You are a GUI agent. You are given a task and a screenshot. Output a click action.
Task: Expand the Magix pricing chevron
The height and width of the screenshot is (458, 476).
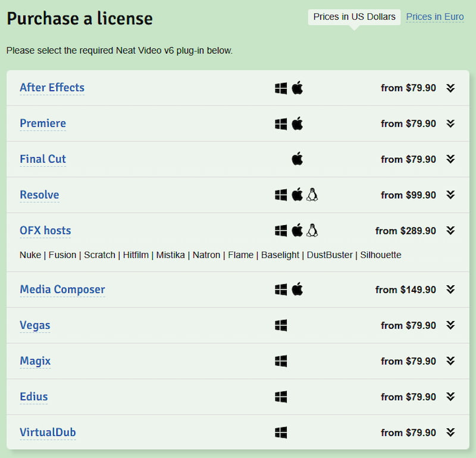coord(451,361)
